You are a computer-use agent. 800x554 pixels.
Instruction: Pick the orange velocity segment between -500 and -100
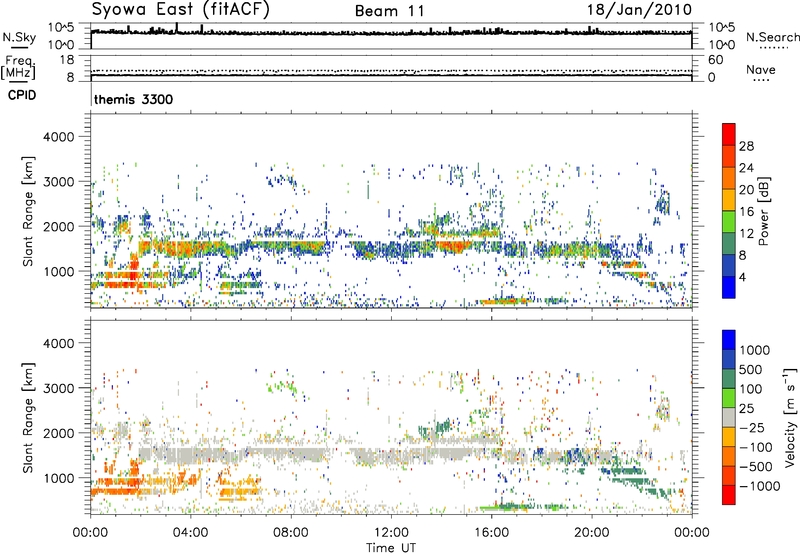pyautogui.click(x=729, y=456)
